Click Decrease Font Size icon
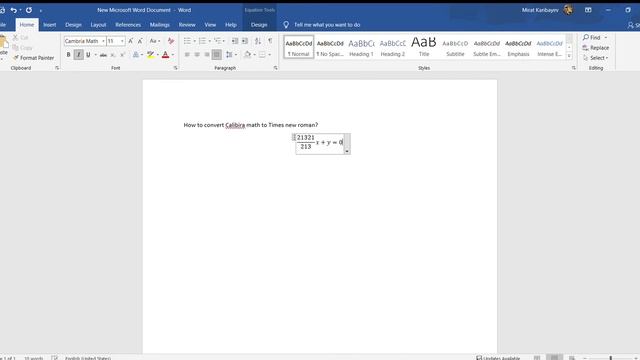 pyautogui.click(x=140, y=41)
